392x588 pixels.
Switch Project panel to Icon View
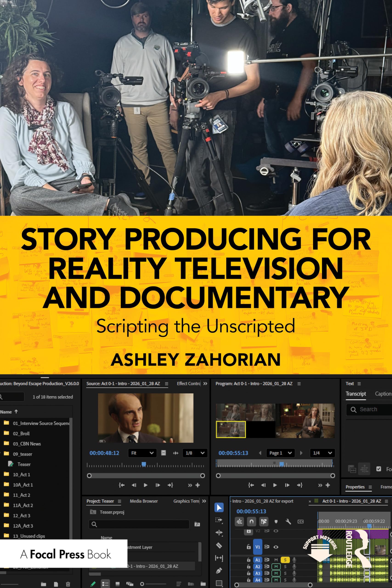point(117,584)
